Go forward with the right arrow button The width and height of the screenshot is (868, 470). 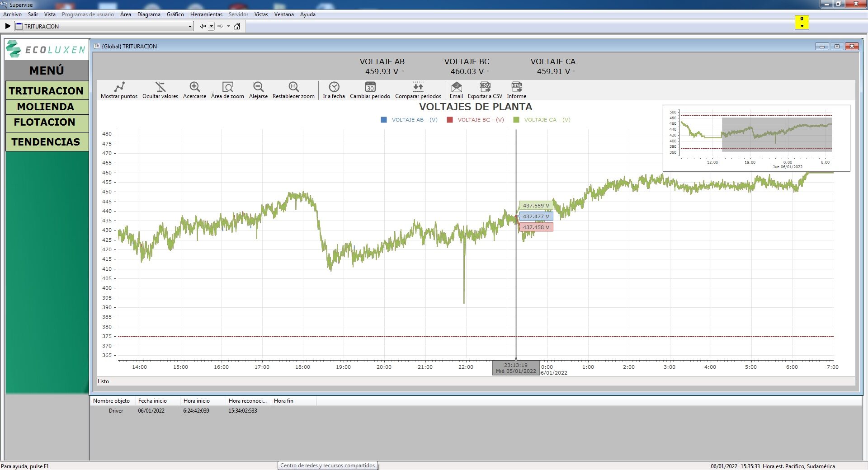click(x=220, y=26)
